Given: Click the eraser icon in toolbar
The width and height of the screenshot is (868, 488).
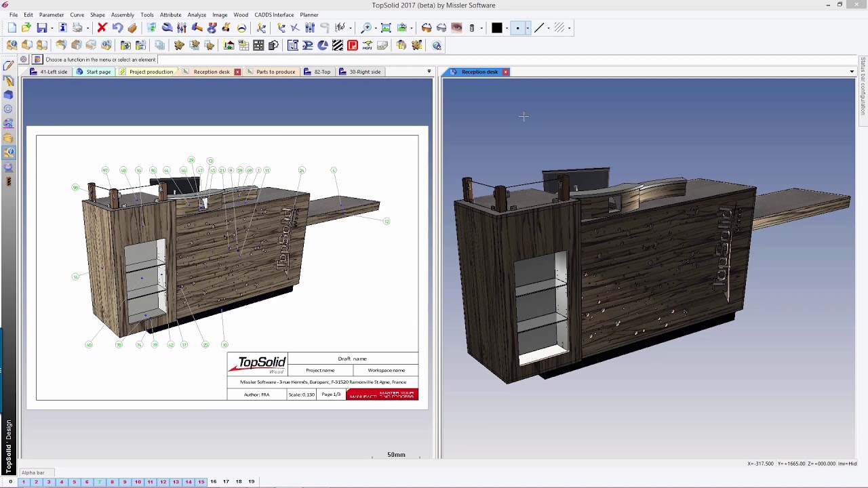Looking at the screenshot, I should coord(132,28).
